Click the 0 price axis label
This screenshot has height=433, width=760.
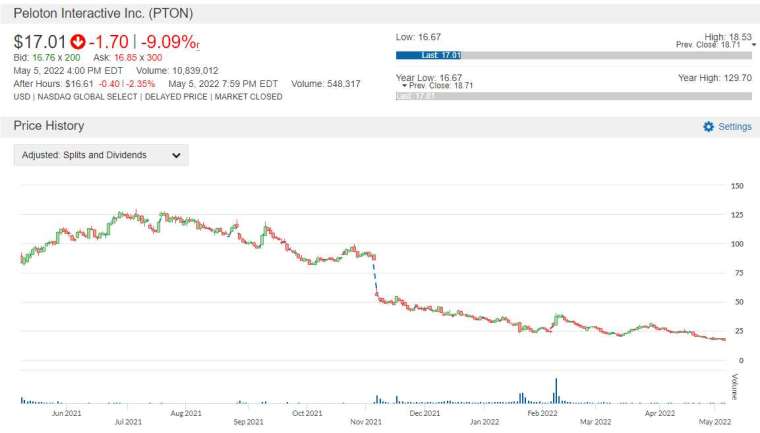(741, 360)
